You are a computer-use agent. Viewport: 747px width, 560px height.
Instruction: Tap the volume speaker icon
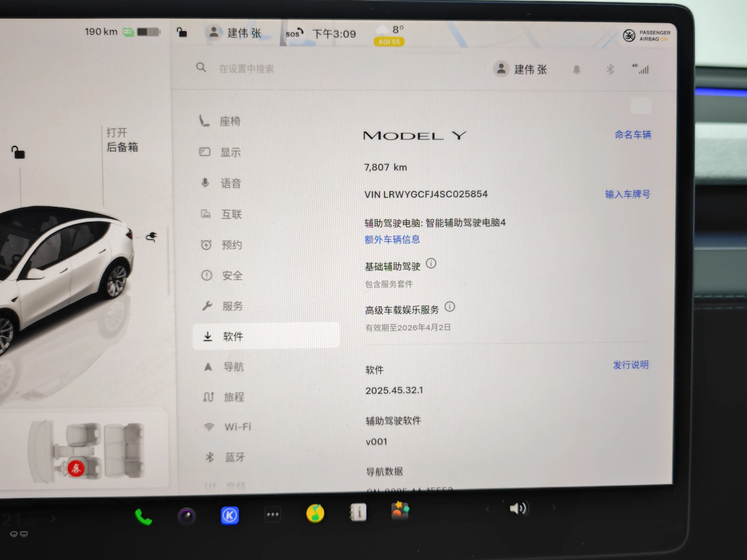pyautogui.click(x=518, y=508)
